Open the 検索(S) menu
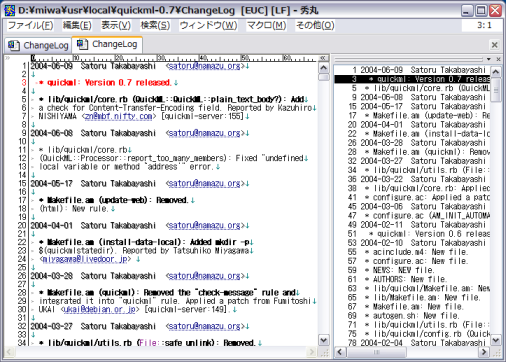Screen dimensions: 506x362 coord(155,25)
